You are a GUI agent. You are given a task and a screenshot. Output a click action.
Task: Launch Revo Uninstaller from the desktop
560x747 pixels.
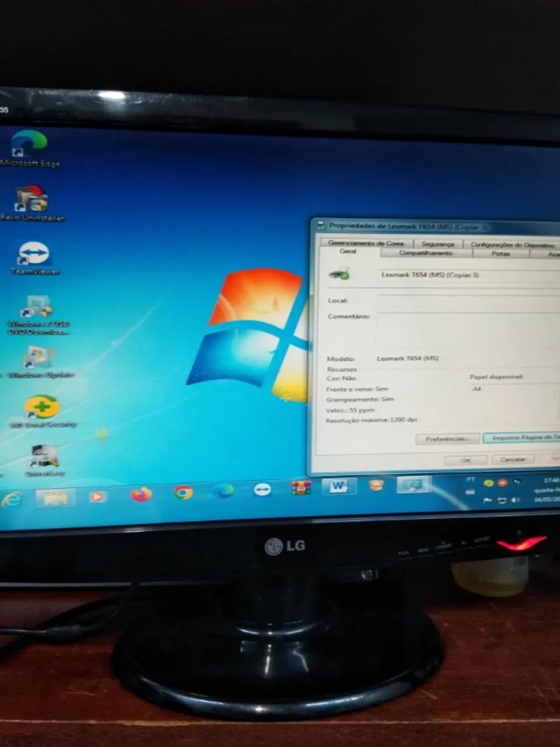point(30,200)
